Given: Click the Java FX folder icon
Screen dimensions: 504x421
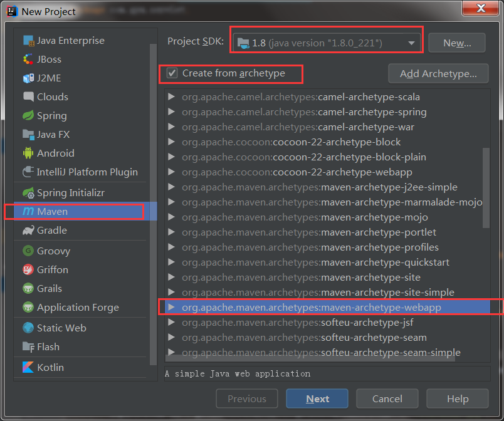Looking at the screenshot, I should coord(28,135).
